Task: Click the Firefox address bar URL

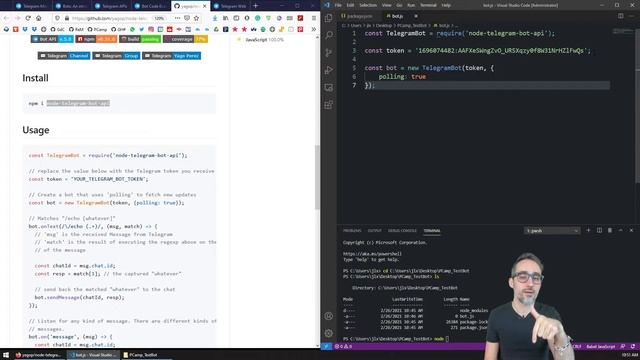Action: pos(109,18)
